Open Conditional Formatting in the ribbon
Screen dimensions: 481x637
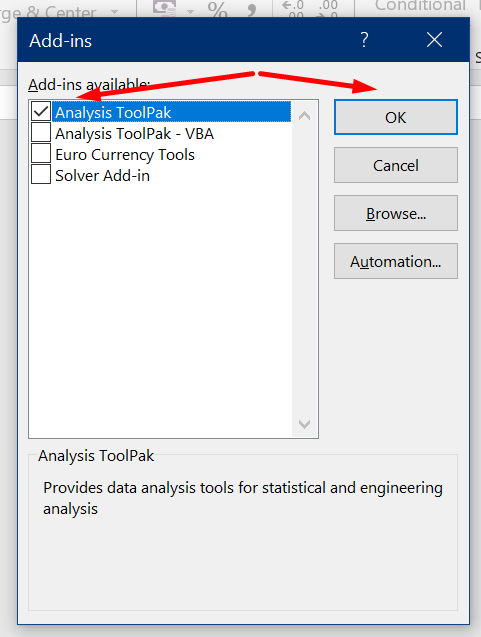coord(420,6)
